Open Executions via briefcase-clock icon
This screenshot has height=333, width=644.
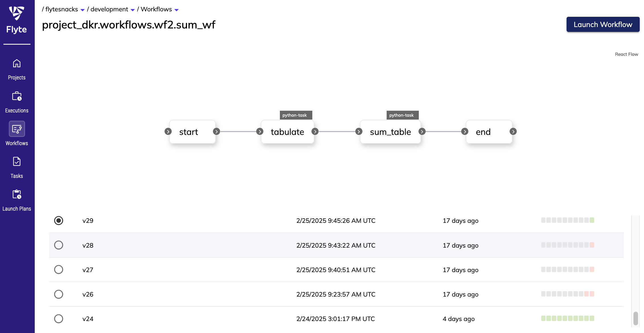[x=17, y=96]
